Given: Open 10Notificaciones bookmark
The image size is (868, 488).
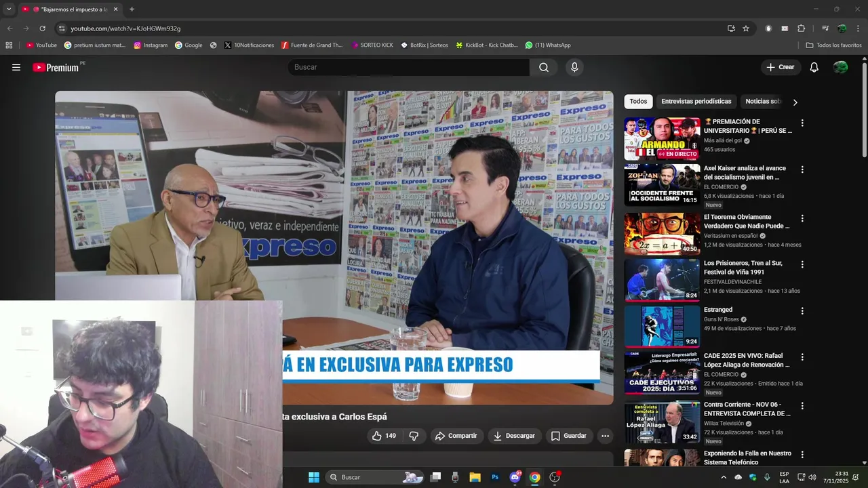Looking at the screenshot, I should coord(249,45).
